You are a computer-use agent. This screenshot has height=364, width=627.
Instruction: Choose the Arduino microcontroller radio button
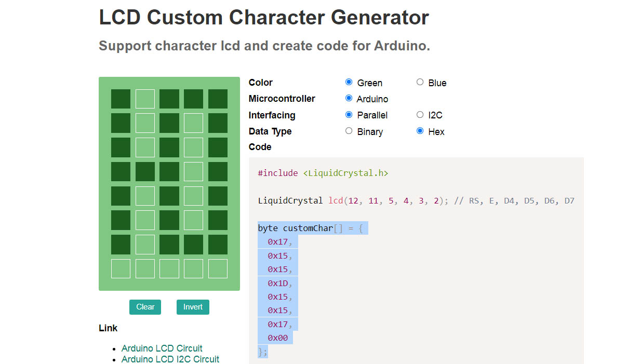349,98
